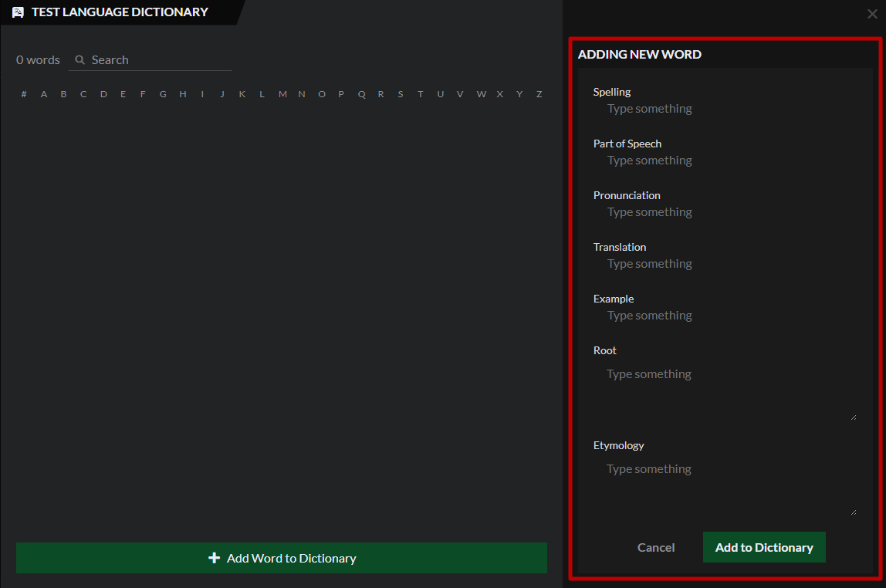
Task: Filter words by letter N
Action: click(302, 94)
